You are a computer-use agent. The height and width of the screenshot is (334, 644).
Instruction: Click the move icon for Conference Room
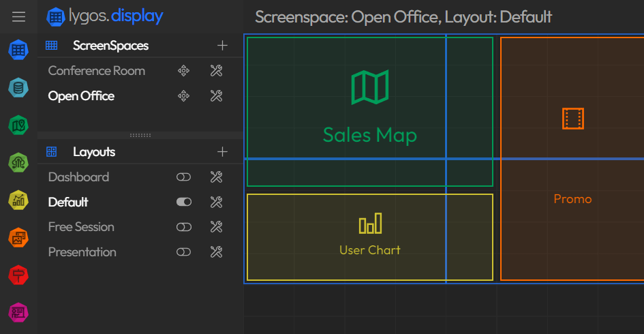183,71
